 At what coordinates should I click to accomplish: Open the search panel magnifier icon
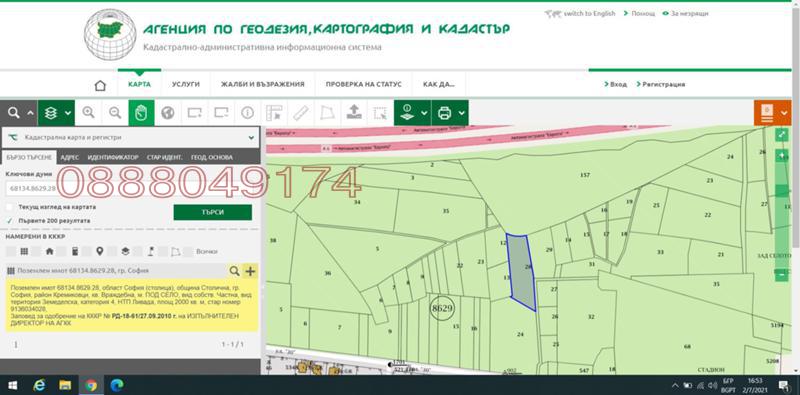coord(14,113)
